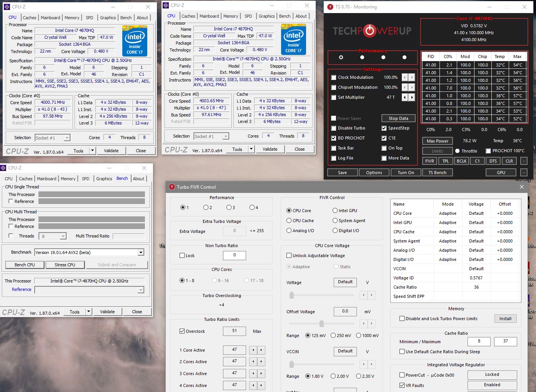Uncheck the Overclock checkbox under Turbo Ratio Limits
Image resolution: width=536 pixels, height=392 pixels.
[x=182, y=331]
